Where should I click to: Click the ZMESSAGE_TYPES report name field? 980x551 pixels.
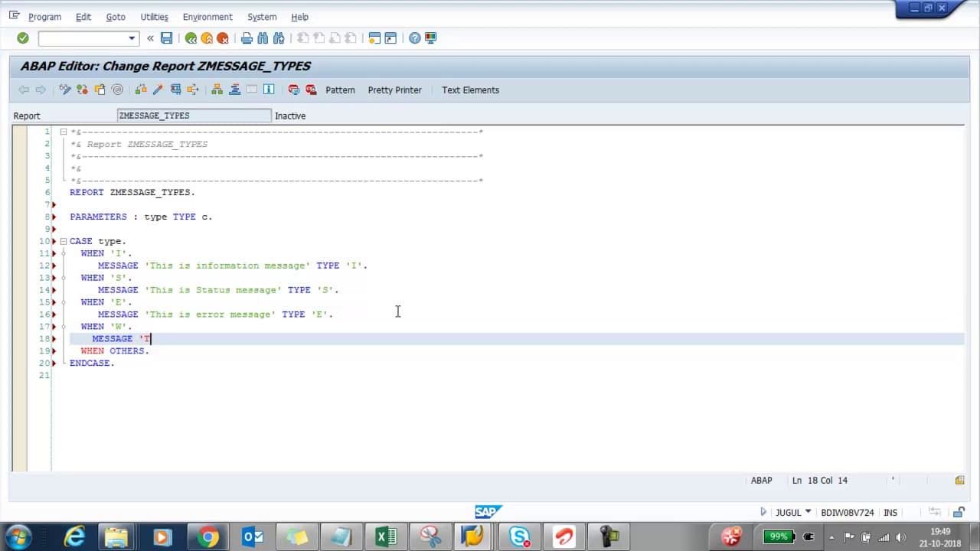pyautogui.click(x=194, y=116)
